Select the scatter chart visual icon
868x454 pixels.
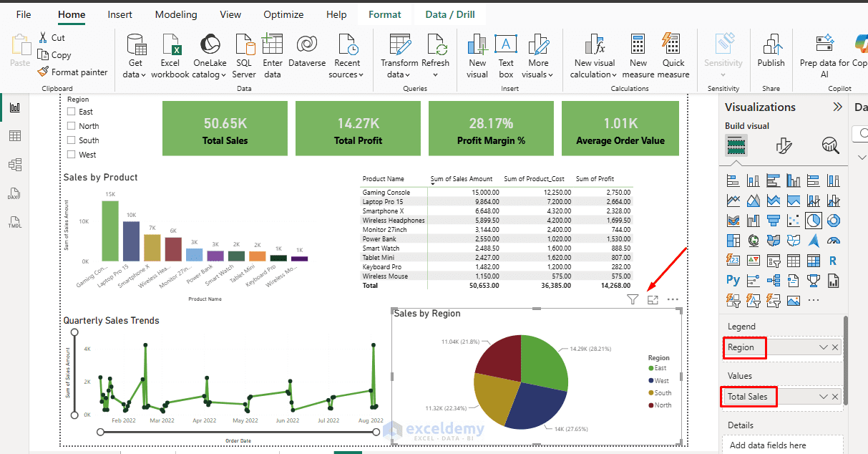pos(794,221)
